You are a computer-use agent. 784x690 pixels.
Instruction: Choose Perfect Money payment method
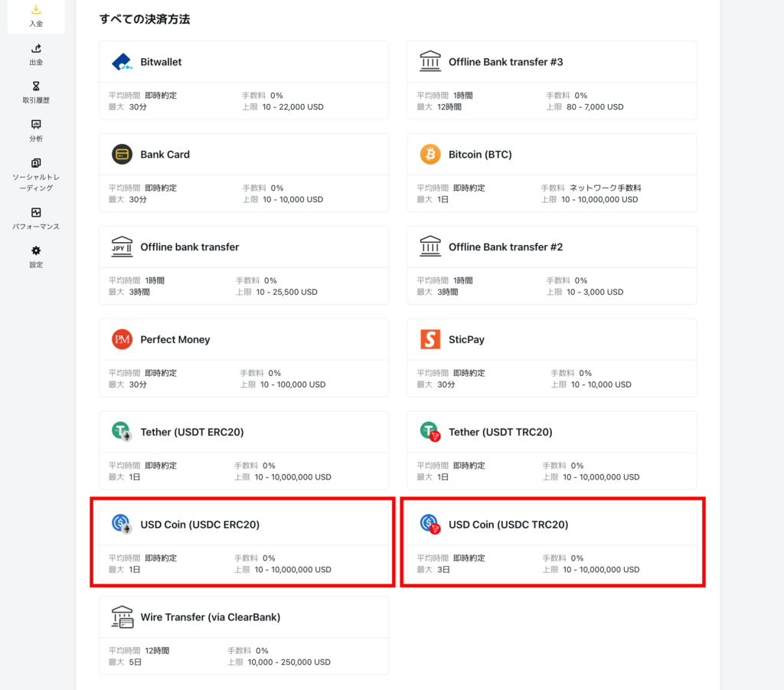pos(244,358)
